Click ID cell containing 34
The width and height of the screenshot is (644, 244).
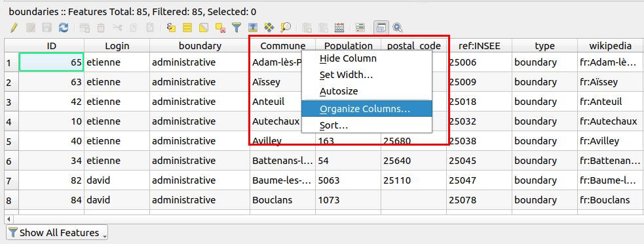pyautogui.click(x=51, y=161)
